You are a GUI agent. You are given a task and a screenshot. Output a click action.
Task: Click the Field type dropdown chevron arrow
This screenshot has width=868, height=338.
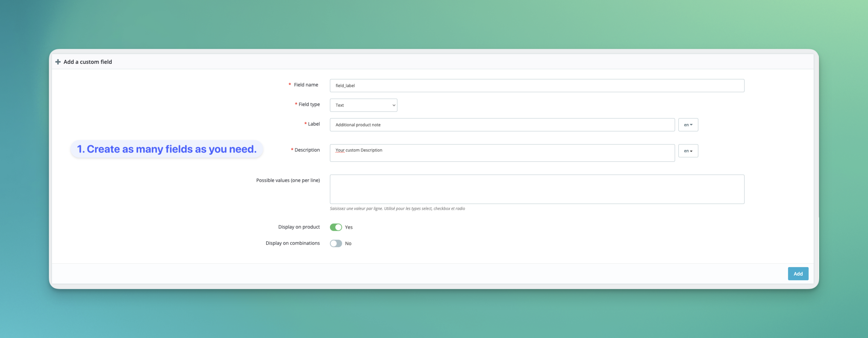tap(394, 105)
